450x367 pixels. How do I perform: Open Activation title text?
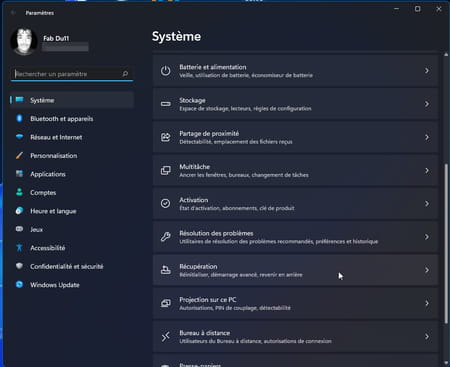[x=194, y=200]
